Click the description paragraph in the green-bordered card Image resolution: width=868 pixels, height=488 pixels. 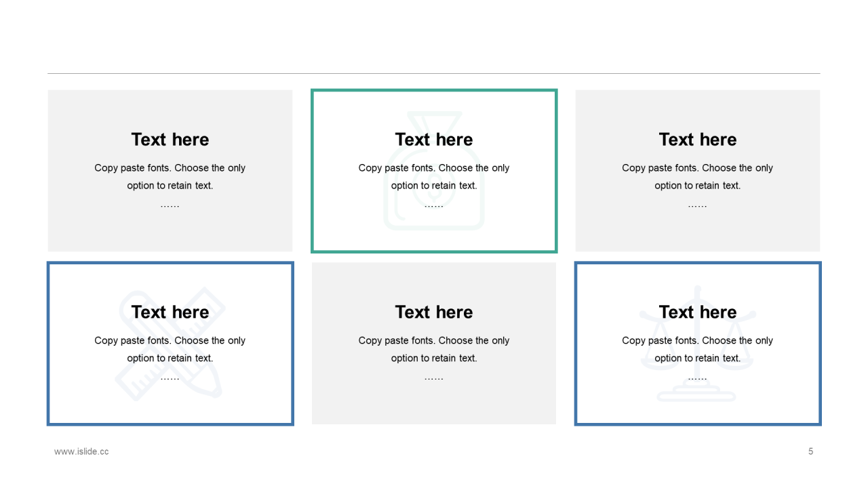[434, 176]
